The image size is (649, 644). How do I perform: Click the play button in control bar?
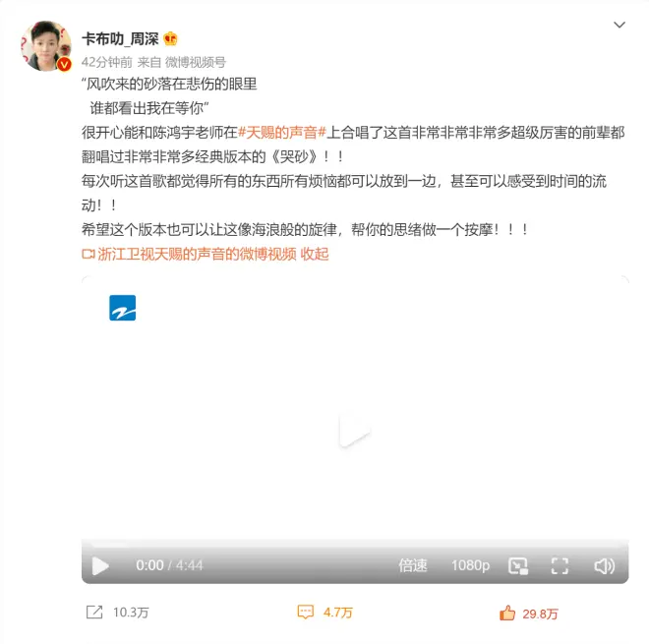[100, 565]
